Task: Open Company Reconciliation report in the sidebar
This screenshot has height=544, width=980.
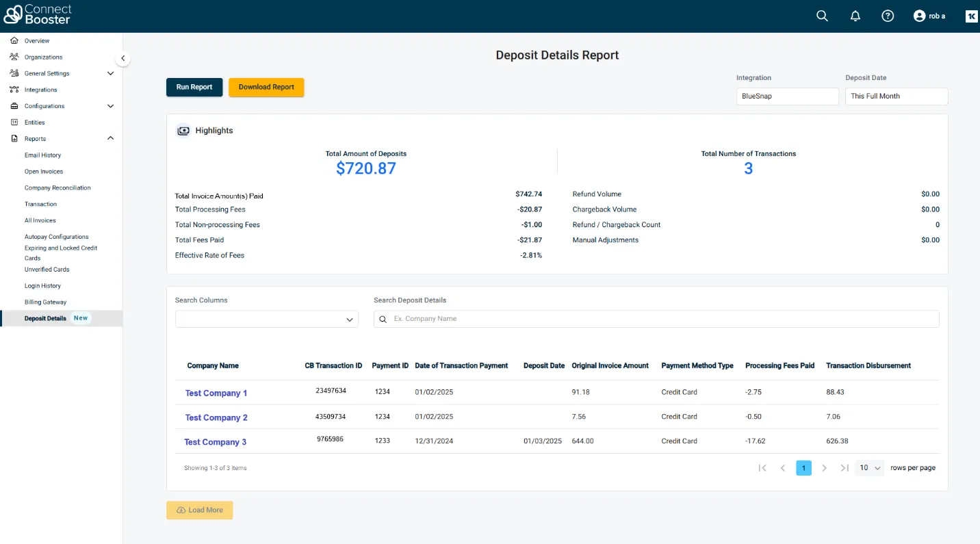Action: coord(57,187)
